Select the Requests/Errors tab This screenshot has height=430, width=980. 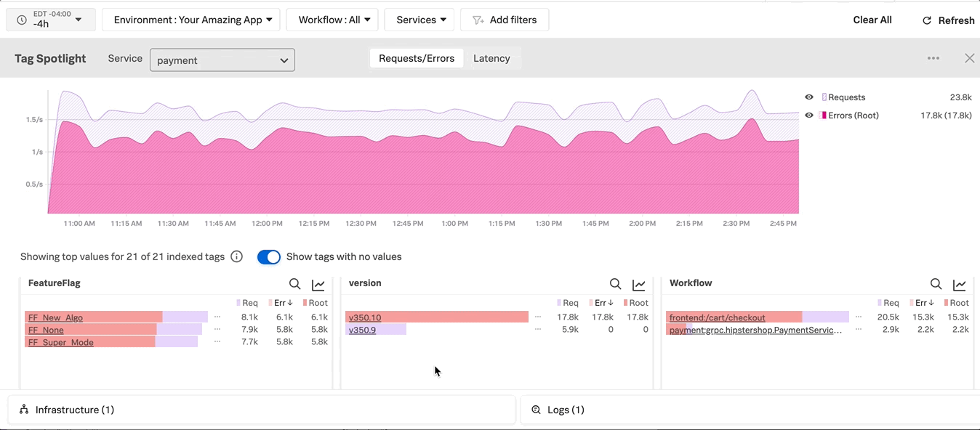[417, 58]
